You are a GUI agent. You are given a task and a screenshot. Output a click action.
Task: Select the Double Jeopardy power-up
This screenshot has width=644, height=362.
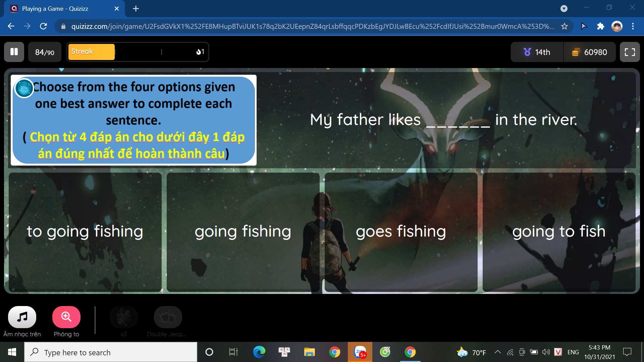(168, 317)
